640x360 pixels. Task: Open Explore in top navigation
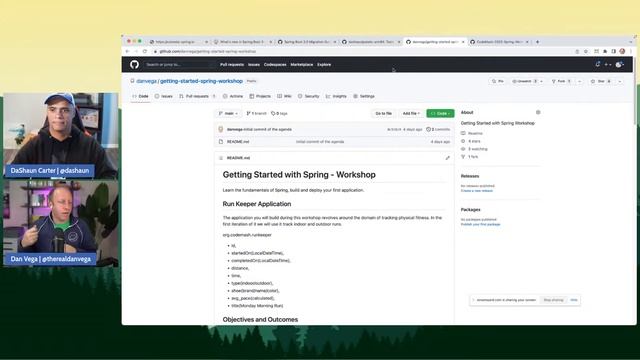pos(324,64)
